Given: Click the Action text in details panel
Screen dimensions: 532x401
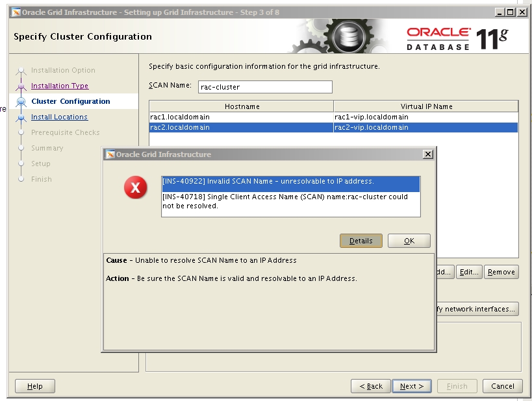Looking at the screenshot, I should 231,278.
